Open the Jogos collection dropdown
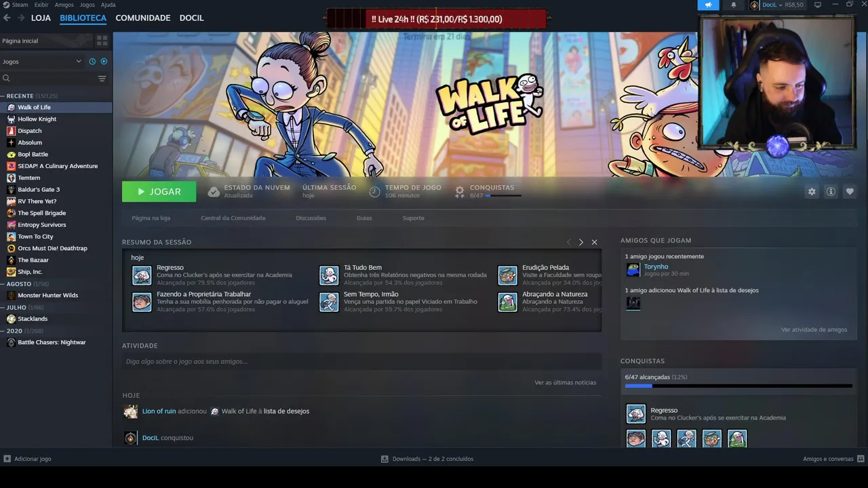This screenshot has height=488, width=868. point(41,61)
